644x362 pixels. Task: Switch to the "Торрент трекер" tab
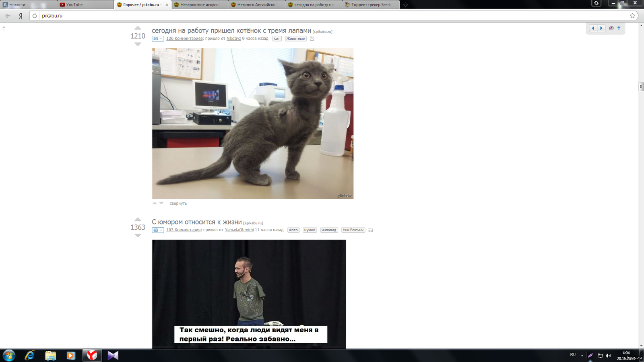370,5
